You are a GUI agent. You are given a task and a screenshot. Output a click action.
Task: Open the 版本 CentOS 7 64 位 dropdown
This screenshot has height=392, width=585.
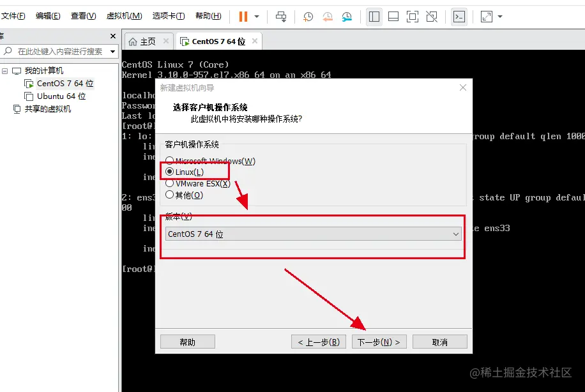coord(314,234)
